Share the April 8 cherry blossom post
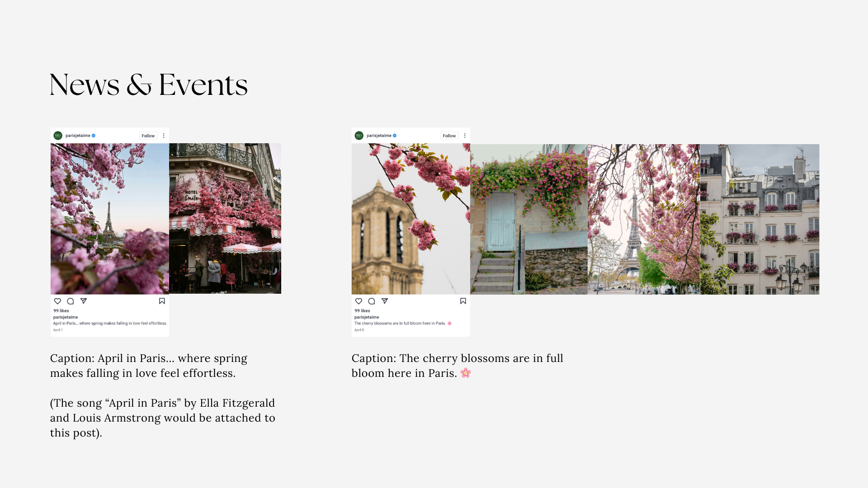Viewport: 868px width, 488px height. (x=384, y=301)
